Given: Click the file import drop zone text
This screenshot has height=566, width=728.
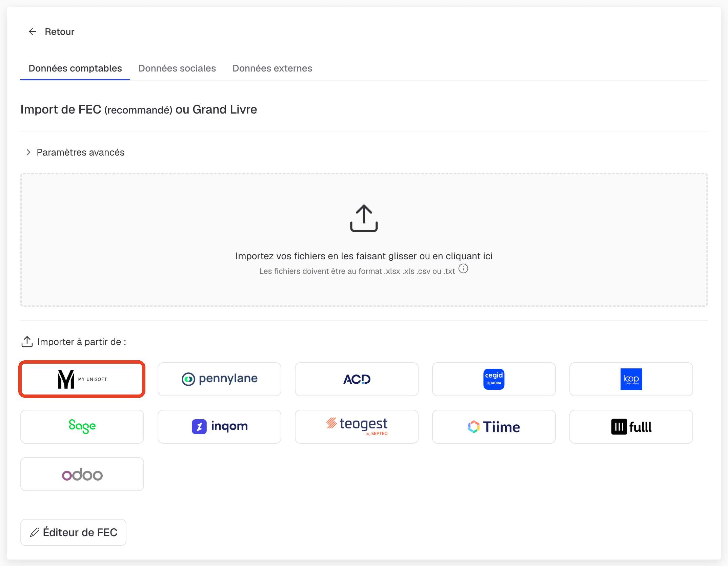Looking at the screenshot, I should [x=364, y=256].
